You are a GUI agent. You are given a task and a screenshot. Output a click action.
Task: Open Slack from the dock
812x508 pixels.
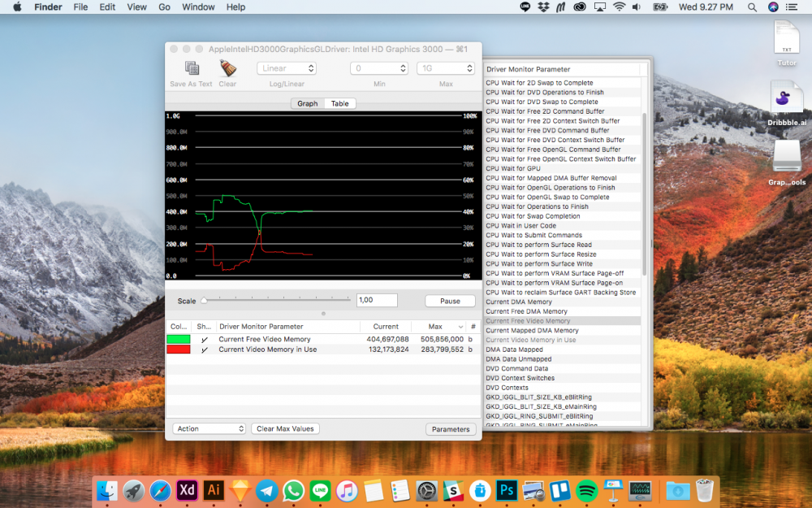point(453,490)
